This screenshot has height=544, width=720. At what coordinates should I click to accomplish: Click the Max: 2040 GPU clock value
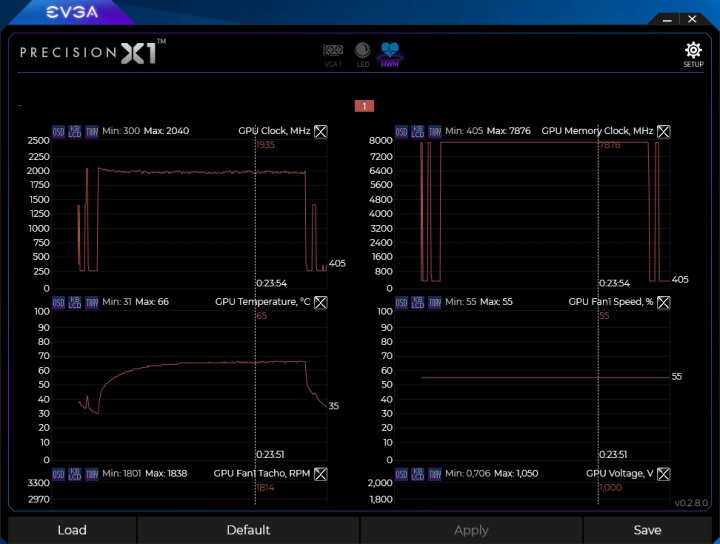pyautogui.click(x=166, y=131)
